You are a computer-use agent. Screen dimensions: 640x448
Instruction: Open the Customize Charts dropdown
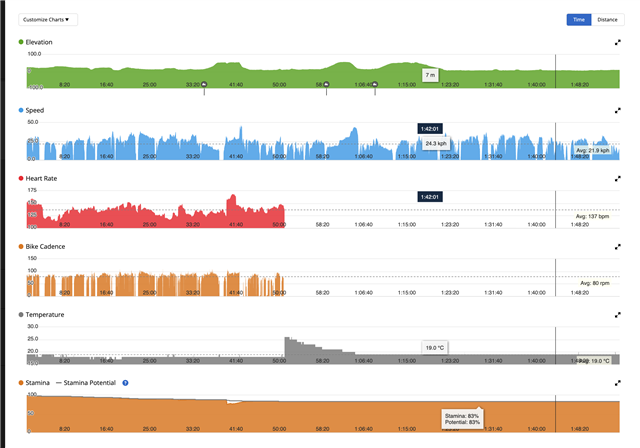point(48,19)
